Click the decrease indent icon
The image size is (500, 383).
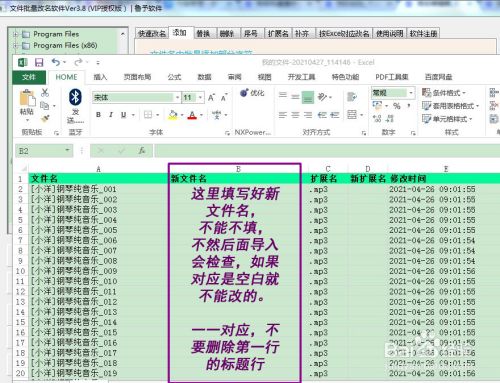(x=322, y=115)
